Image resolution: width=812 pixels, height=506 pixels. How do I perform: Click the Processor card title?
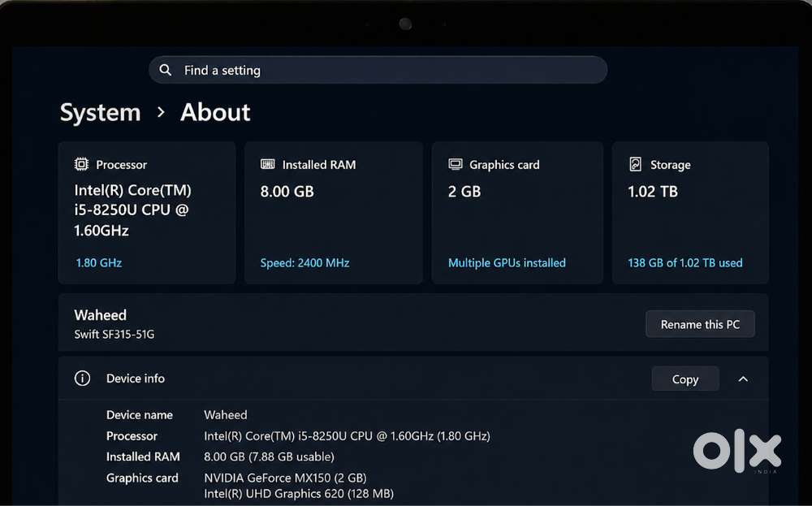122,165
